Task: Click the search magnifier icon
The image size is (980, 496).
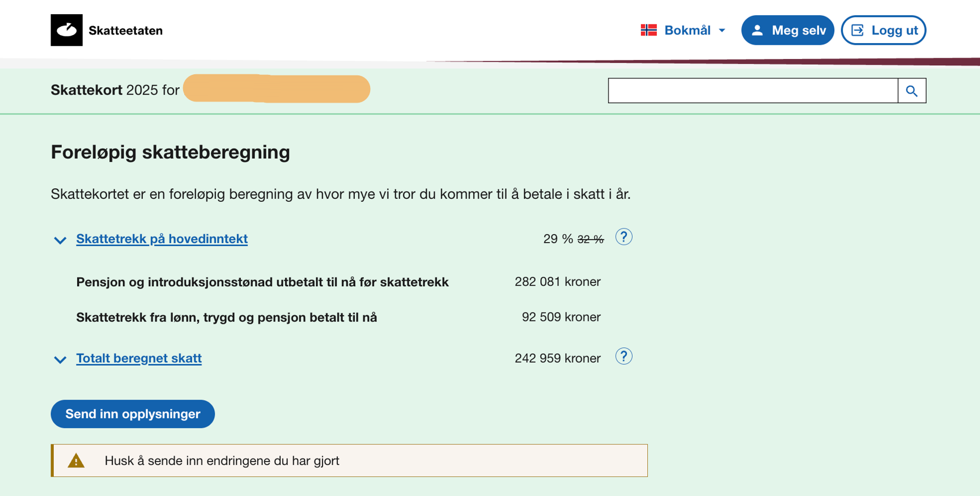Action: 911,91
